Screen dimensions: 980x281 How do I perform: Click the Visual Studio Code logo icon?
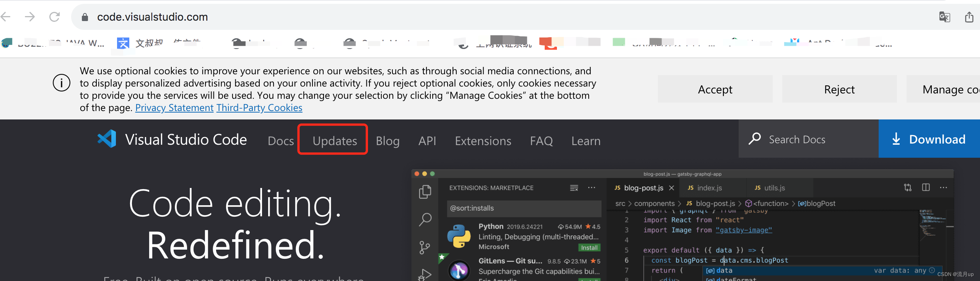[107, 139]
